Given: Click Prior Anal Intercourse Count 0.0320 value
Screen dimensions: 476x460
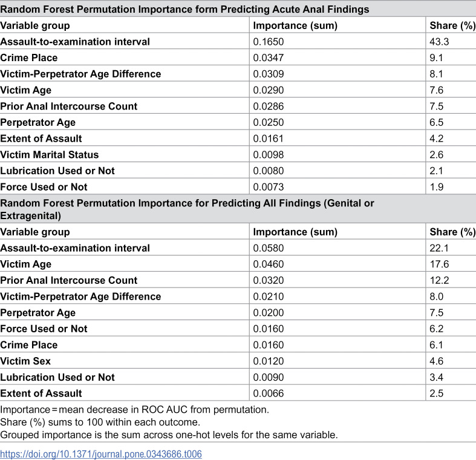Looking at the screenshot, I should (269, 280).
